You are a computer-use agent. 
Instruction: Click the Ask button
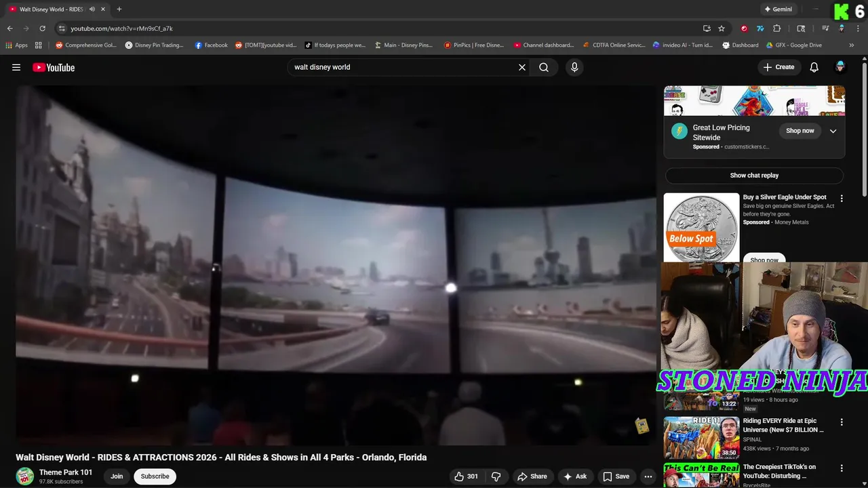tap(575, 476)
